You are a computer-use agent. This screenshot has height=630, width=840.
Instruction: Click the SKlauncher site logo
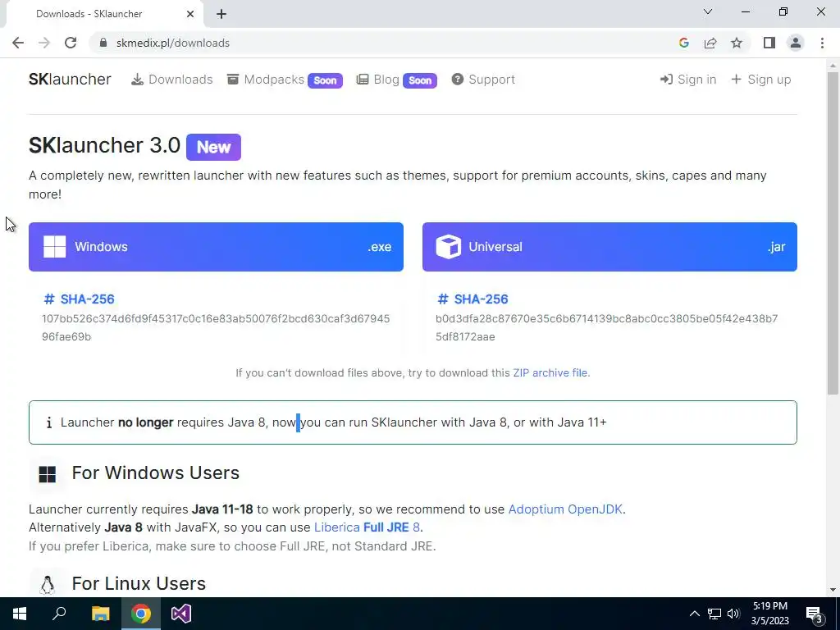coord(70,80)
